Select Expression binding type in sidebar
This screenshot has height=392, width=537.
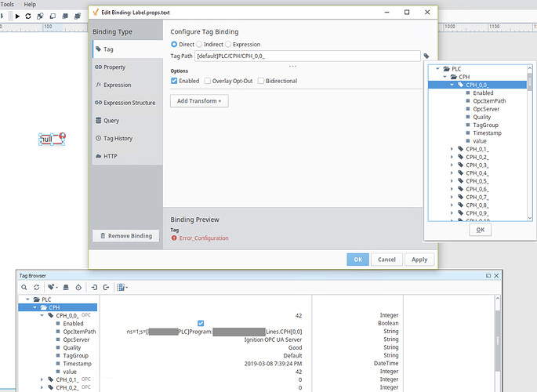tap(128, 85)
